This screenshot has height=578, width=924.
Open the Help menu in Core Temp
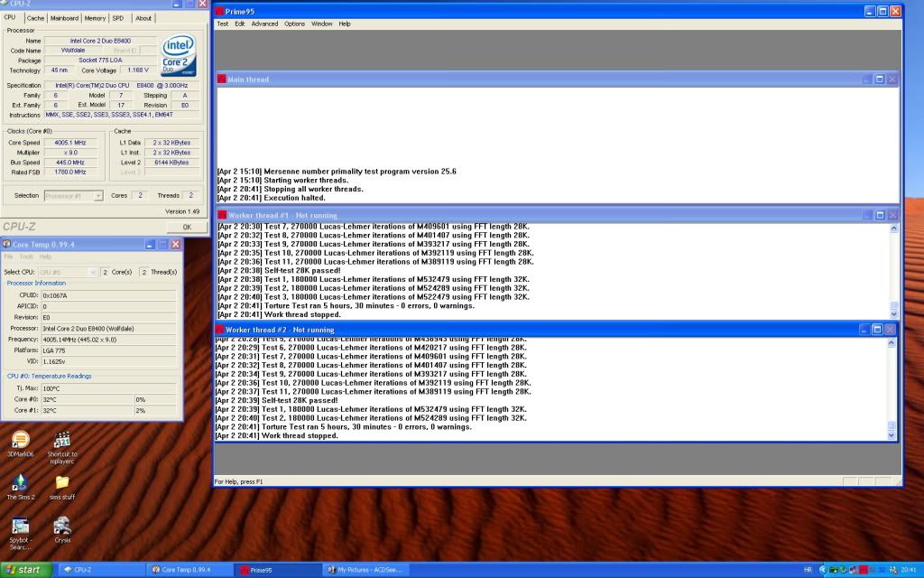click(x=45, y=257)
